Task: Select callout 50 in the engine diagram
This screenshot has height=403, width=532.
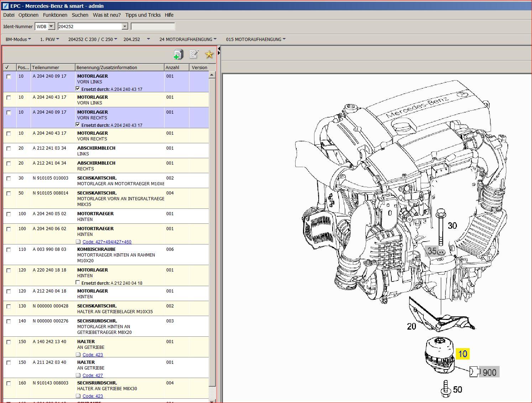Action: click(x=457, y=389)
